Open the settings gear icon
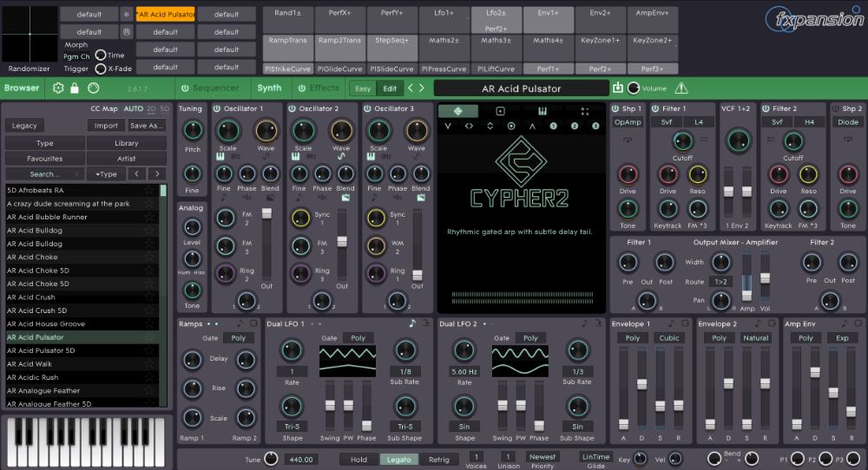This screenshot has height=470, width=868. 58,88
